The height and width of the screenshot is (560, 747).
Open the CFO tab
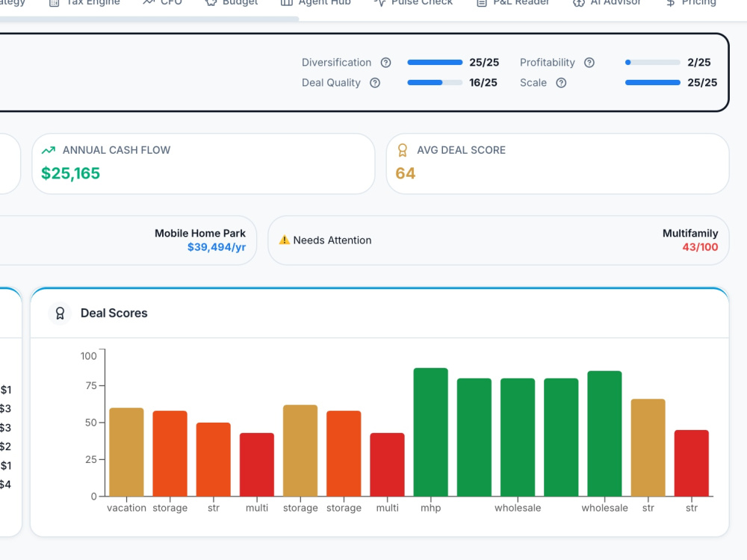(162, 2)
